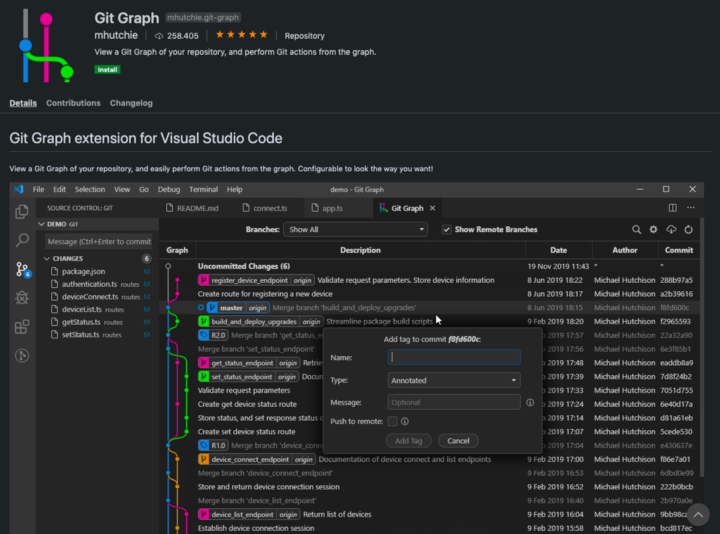
Task: Click the Uncommitted Changes (6) row
Action: coord(430,266)
